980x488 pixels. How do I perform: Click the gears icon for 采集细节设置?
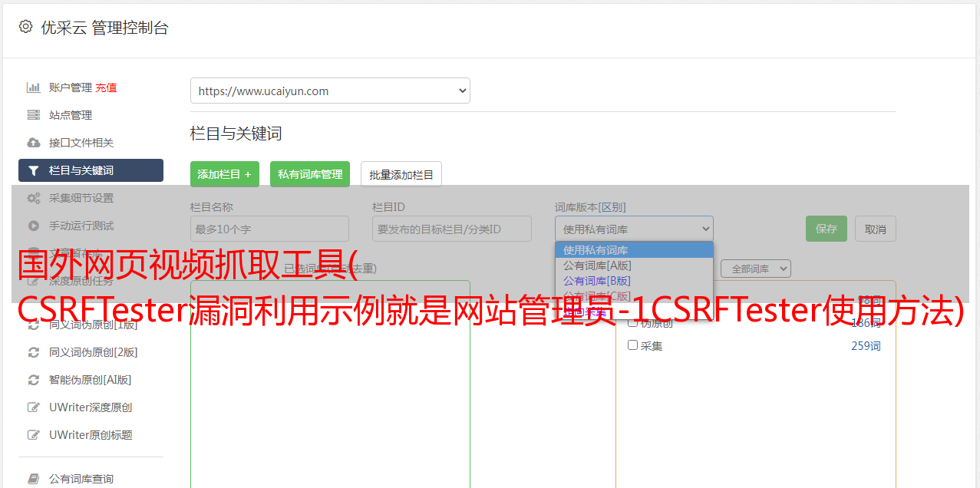[34, 198]
